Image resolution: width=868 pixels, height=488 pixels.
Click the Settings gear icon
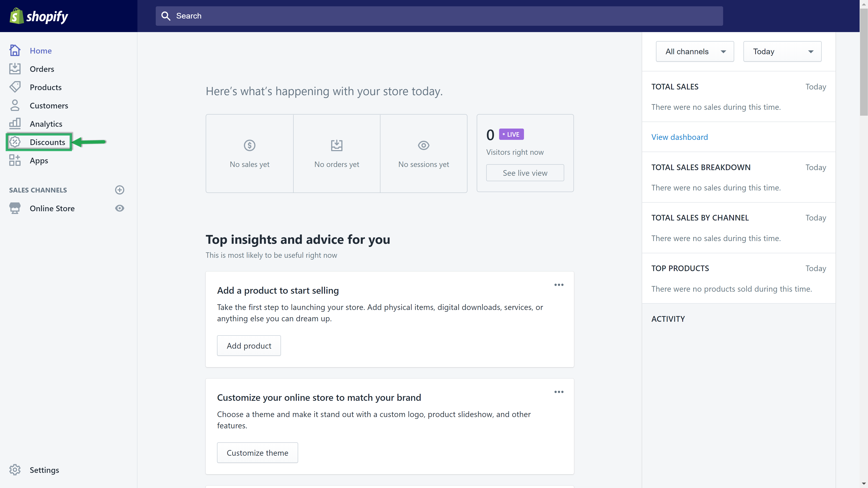point(15,470)
